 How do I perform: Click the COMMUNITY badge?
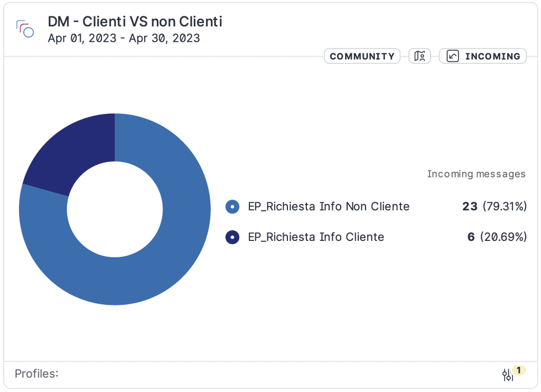pos(362,56)
